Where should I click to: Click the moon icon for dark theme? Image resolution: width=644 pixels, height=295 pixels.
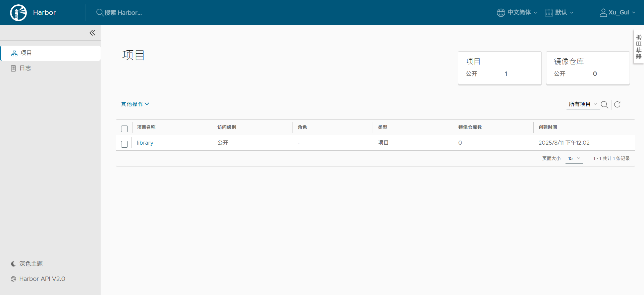(13, 264)
